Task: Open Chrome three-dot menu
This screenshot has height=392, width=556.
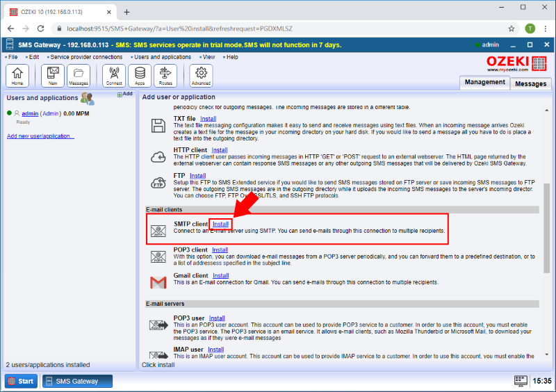Action: (546, 28)
